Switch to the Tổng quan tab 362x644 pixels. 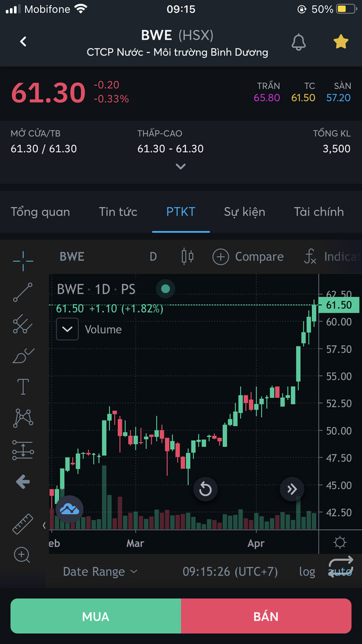click(40, 212)
